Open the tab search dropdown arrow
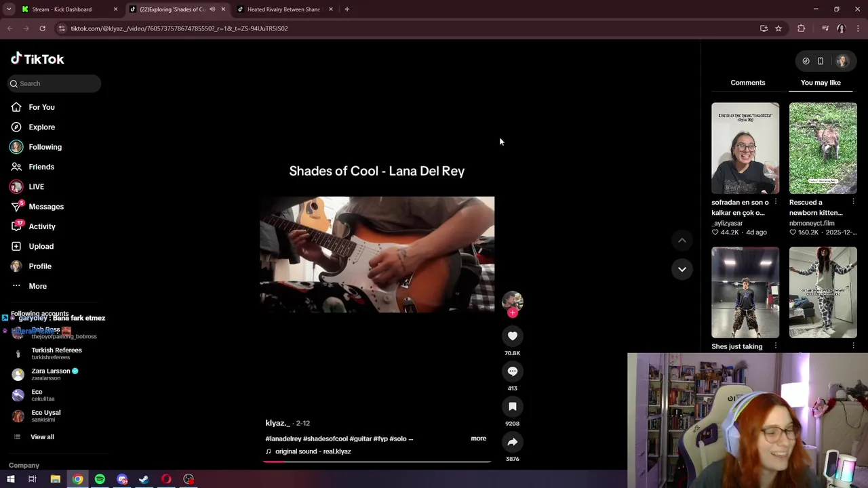 pos(9,9)
